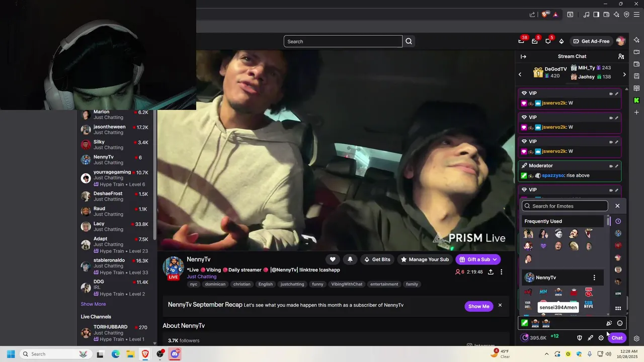Click the Show Me recap button
The width and height of the screenshot is (644, 362).
[x=478, y=306]
